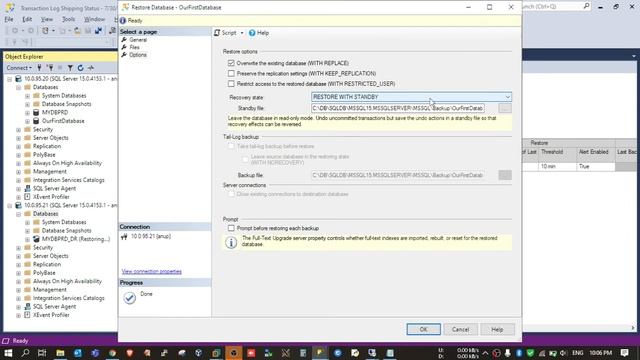Confirm the restore with OK

point(423,329)
